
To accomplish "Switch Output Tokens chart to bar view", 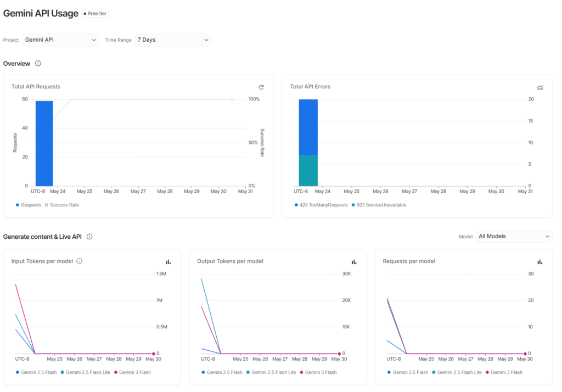I will (354, 262).
